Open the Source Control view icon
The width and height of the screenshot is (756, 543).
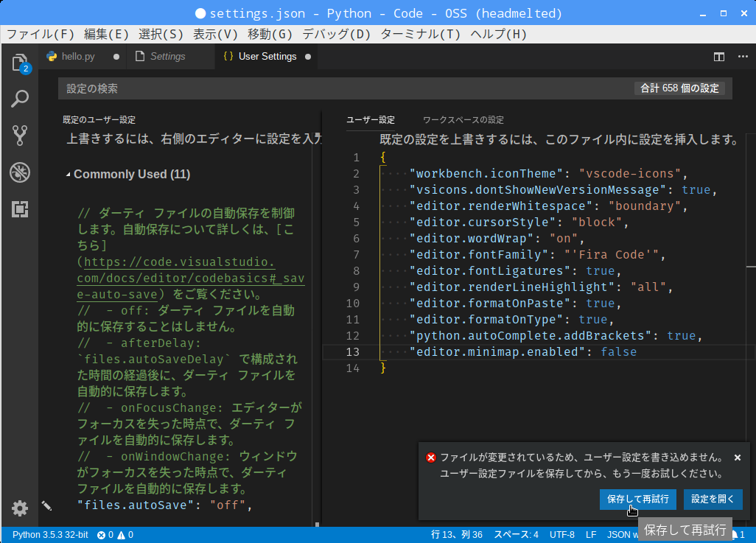tap(20, 136)
